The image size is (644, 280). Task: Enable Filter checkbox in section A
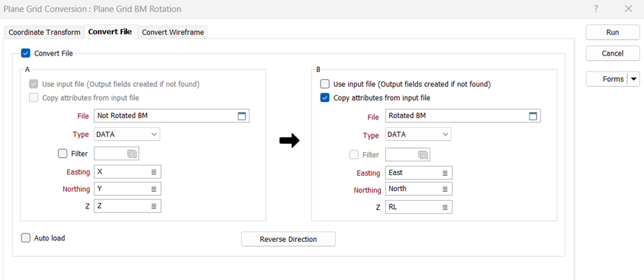click(x=63, y=154)
